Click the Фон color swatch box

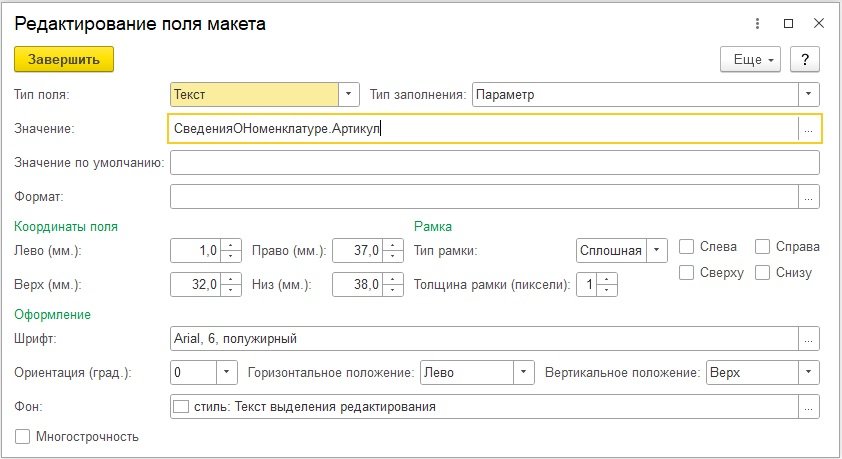coord(181,407)
